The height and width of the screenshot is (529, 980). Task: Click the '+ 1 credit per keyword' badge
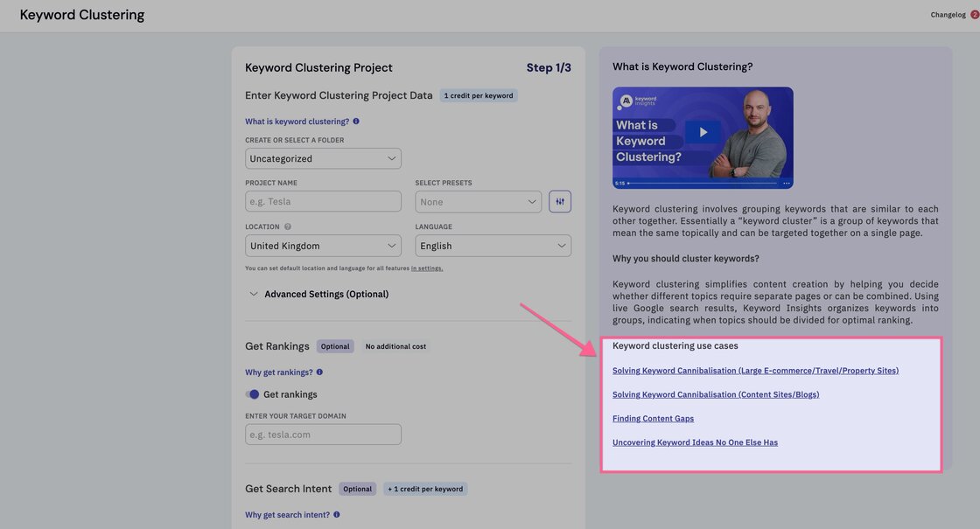pos(425,489)
